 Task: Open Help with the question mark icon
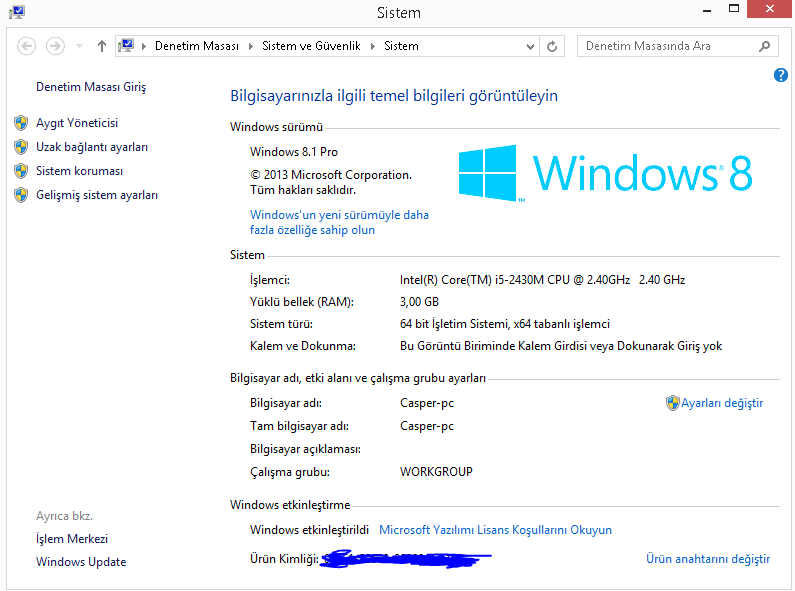pyautogui.click(x=781, y=76)
